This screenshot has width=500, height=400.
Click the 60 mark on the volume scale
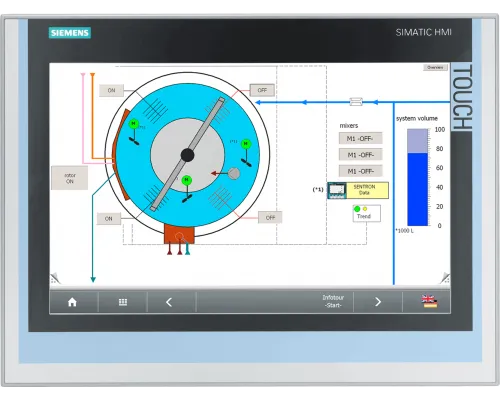tap(440, 168)
